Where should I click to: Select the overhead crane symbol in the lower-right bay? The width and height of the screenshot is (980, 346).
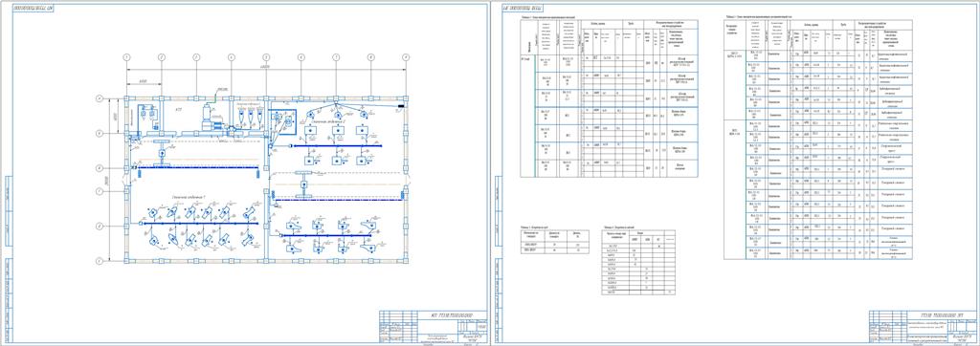click(x=303, y=186)
